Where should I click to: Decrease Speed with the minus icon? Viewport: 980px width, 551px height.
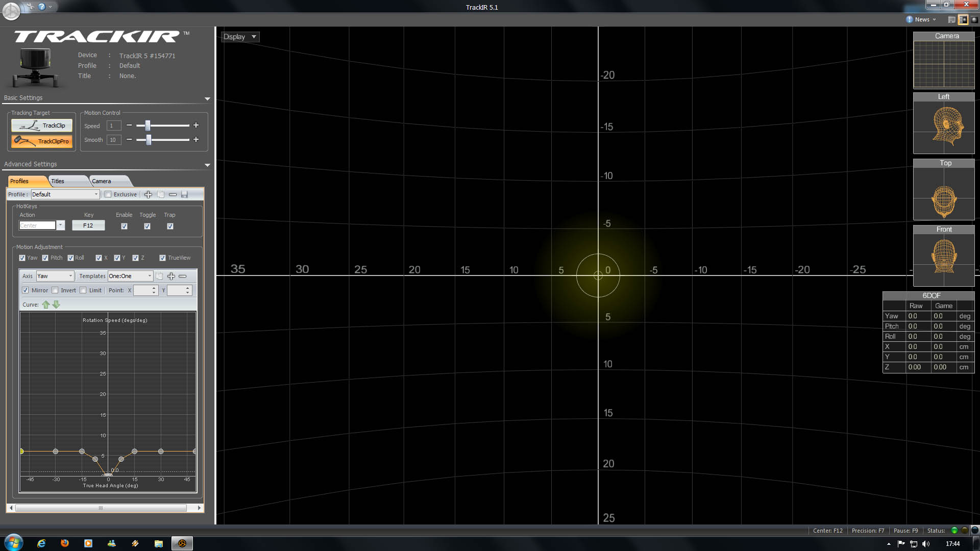[129, 126]
